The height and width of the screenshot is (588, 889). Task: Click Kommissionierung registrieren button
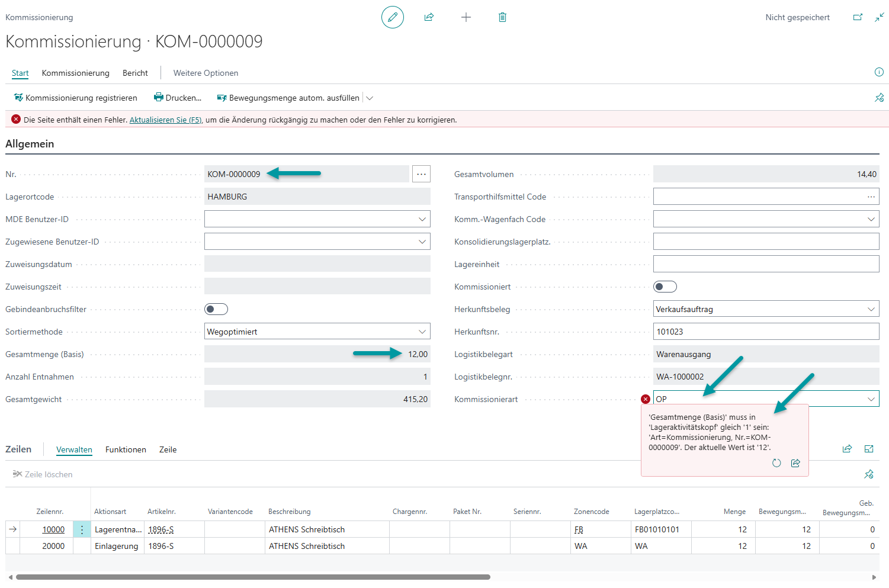point(75,98)
